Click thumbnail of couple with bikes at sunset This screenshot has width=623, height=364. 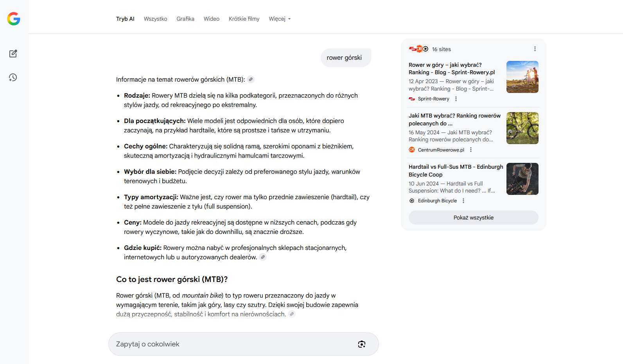[522, 77]
